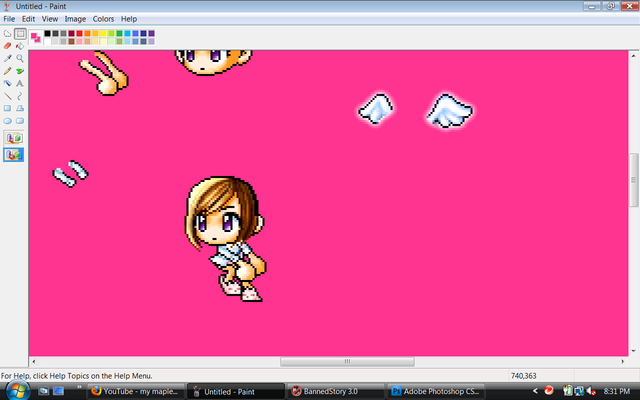Screen dimensions: 640x400
Task: Click the volume speaker tray icon
Action: click(591, 391)
